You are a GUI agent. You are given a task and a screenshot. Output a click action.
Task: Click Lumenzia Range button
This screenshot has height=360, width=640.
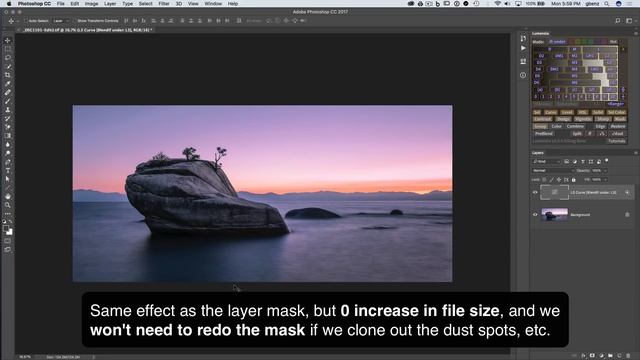coord(615,104)
